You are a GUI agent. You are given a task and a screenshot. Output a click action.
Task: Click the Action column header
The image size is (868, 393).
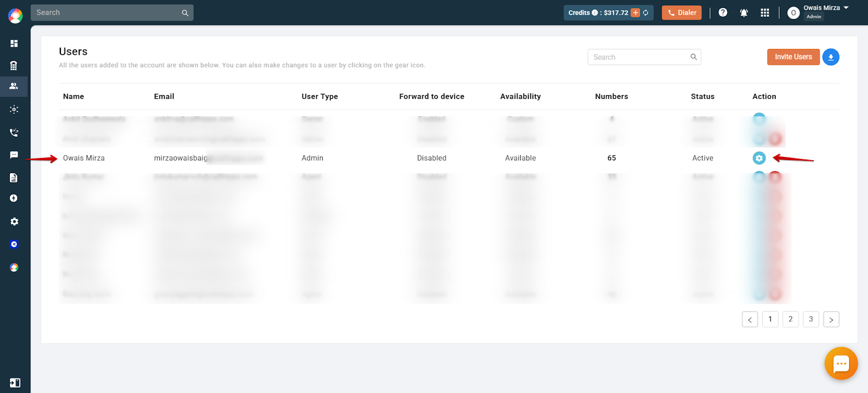764,97
